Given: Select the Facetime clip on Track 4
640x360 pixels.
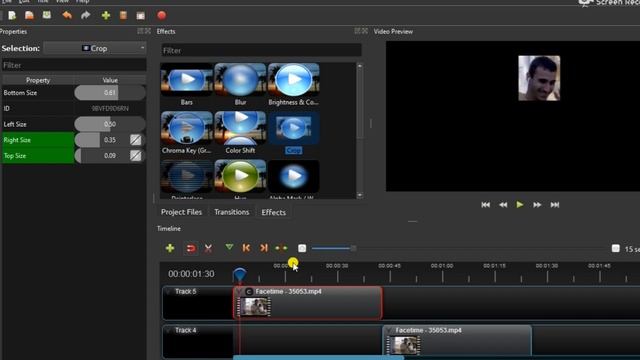Looking at the screenshot, I should pos(457,342).
